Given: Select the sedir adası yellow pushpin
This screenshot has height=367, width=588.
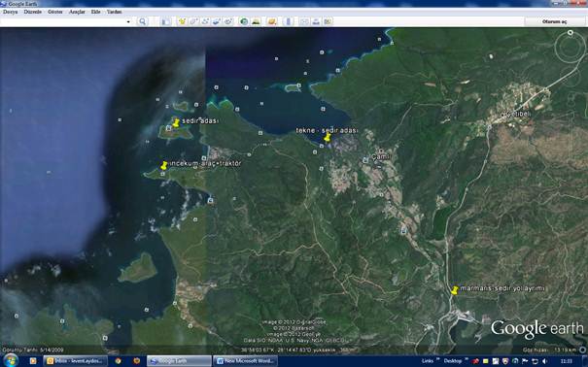Looking at the screenshot, I should tap(176, 123).
